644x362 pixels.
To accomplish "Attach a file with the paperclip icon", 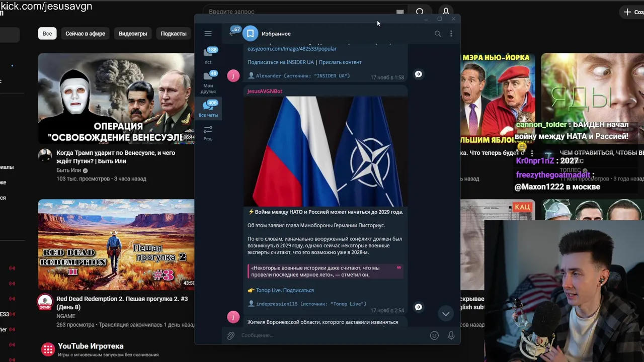I will point(231,335).
